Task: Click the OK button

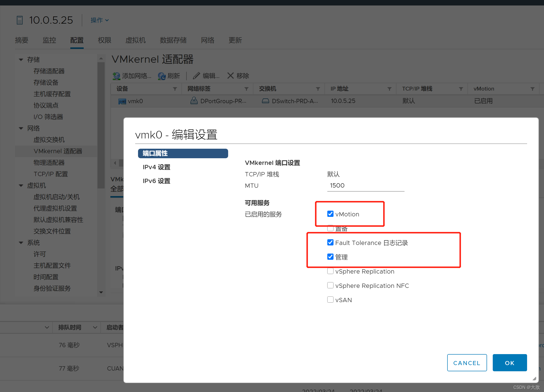Action: pos(509,363)
